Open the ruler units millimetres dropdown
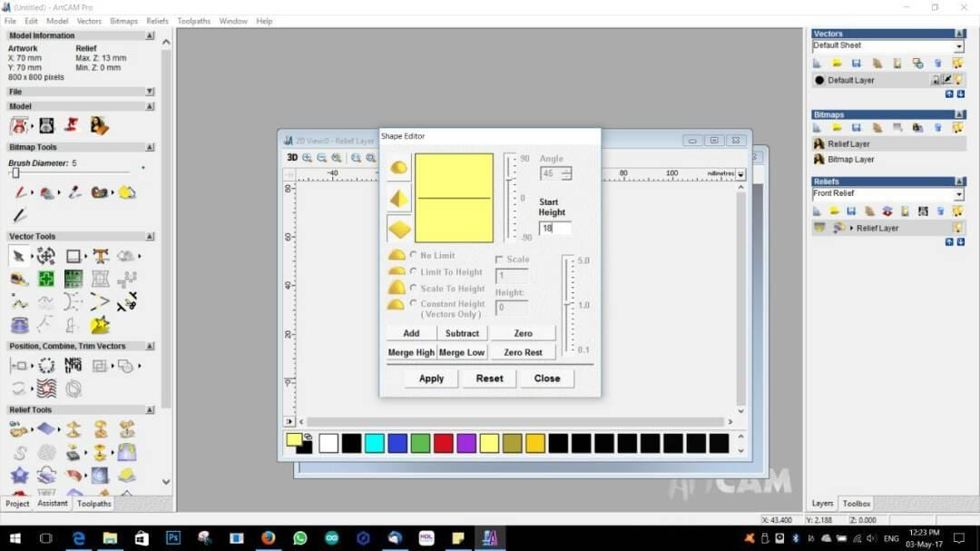 pyautogui.click(x=740, y=174)
